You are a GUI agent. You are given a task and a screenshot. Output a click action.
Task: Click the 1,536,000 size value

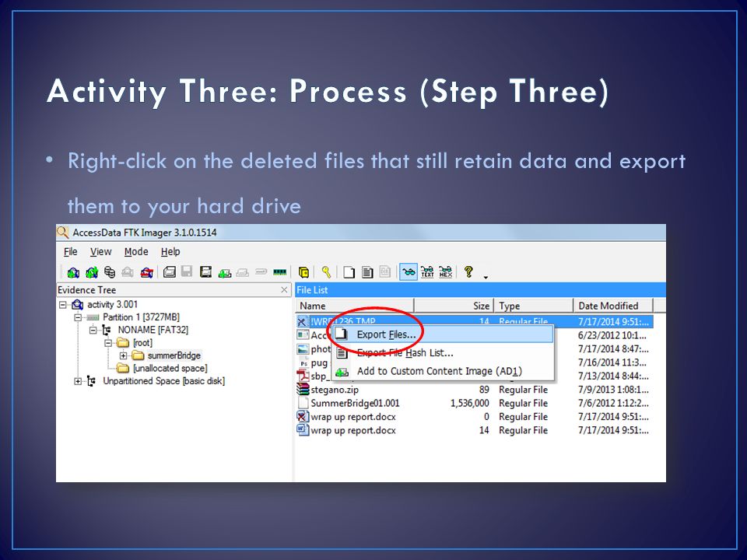(x=469, y=404)
